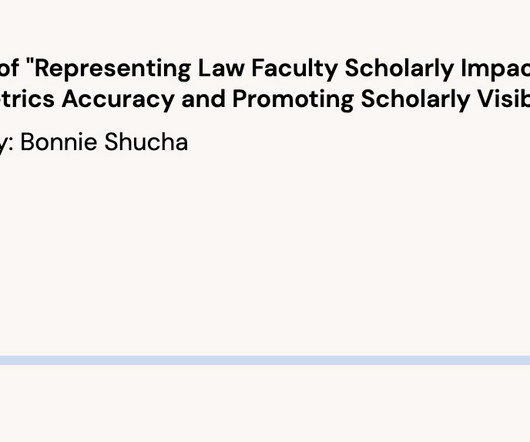The height and width of the screenshot is (442, 530).
Task: Click the word "and" in the title
Action: [203, 98]
